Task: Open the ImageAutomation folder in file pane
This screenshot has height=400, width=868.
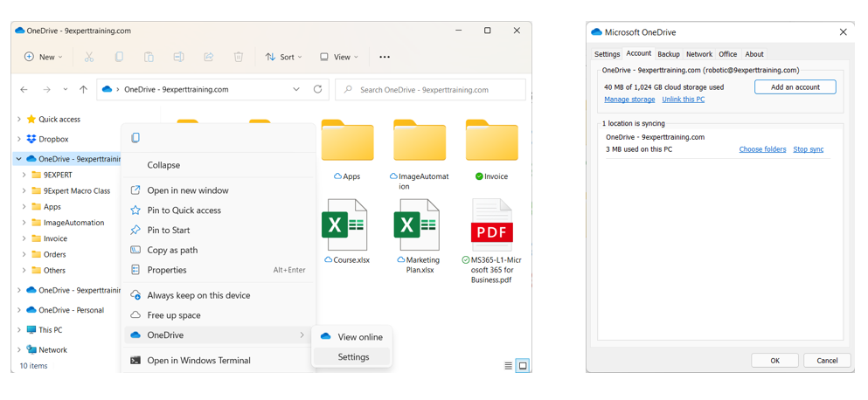Action: coord(420,141)
